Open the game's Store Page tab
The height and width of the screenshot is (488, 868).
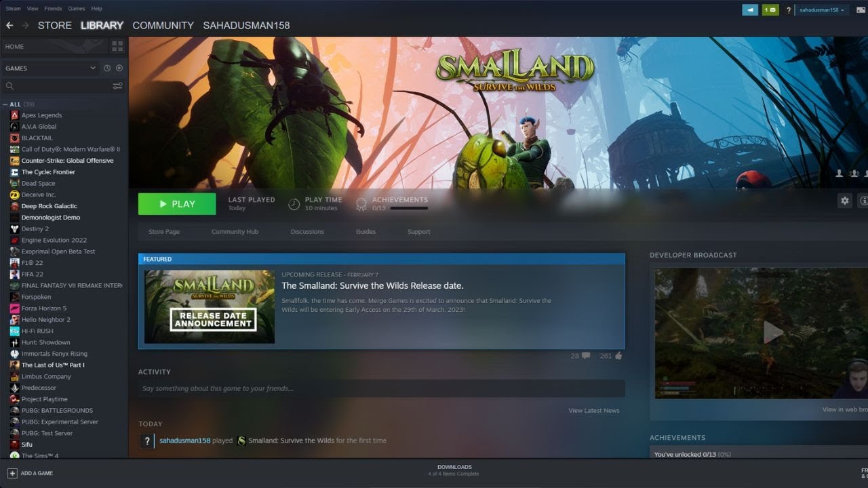pos(164,232)
